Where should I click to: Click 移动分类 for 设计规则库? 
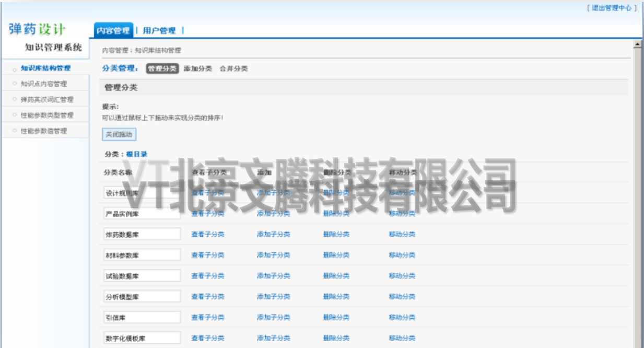pos(402,193)
